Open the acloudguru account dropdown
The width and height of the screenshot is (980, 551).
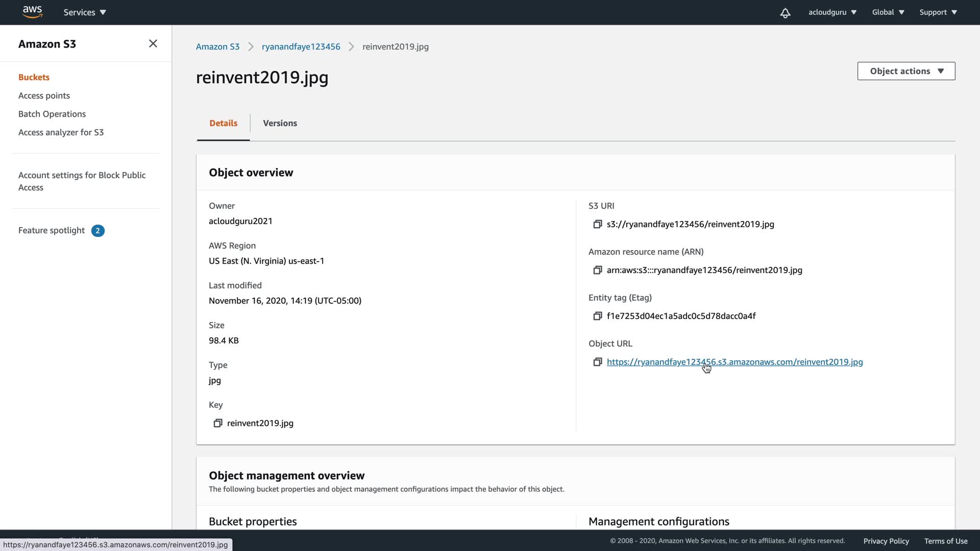pyautogui.click(x=832, y=12)
